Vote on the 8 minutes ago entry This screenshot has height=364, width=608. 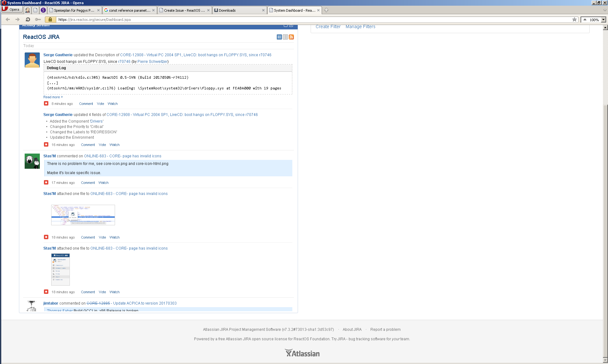click(x=100, y=104)
